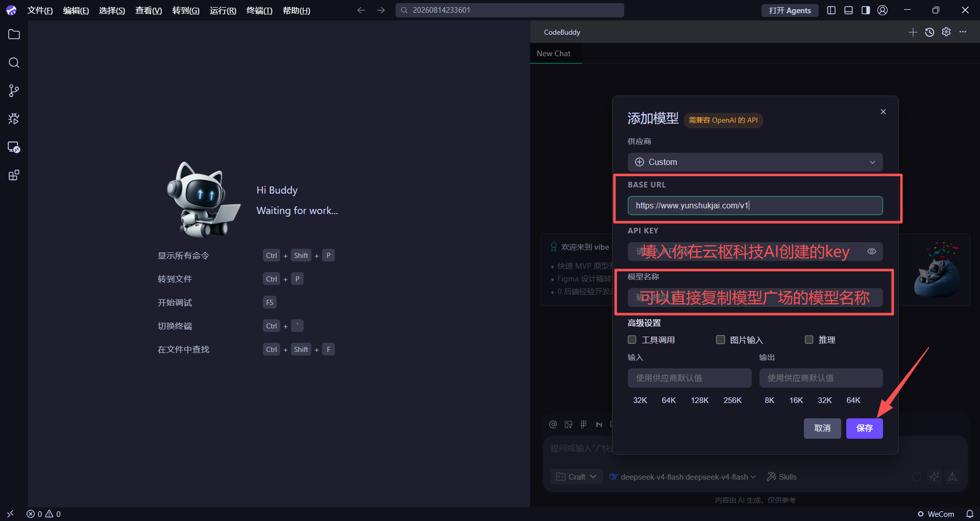This screenshot has height=521, width=980.
Task: Open chat history clock icon
Action: pyautogui.click(x=929, y=32)
